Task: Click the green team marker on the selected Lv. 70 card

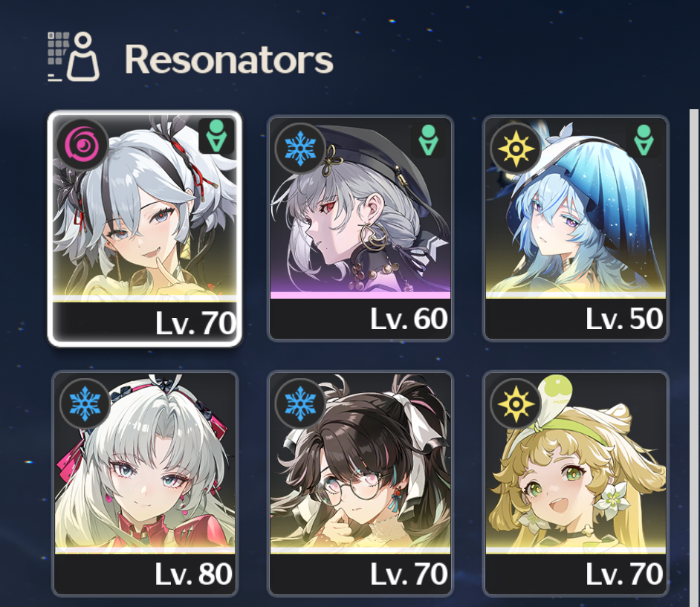Action: (x=216, y=136)
